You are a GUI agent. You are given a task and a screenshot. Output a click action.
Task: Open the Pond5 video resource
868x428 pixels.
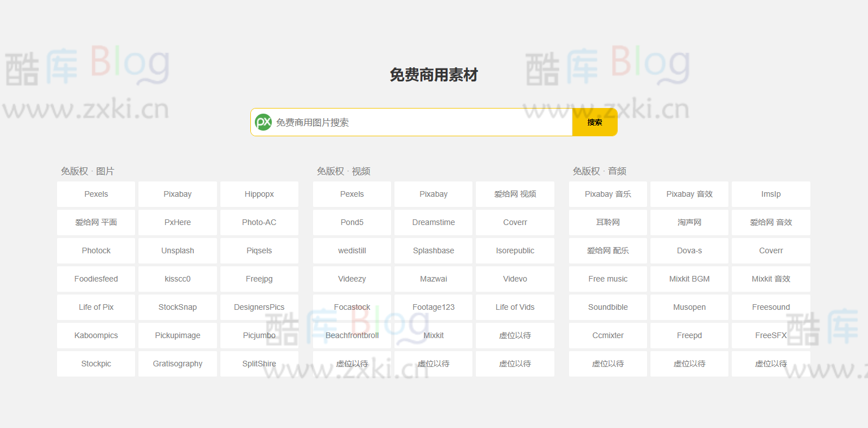pyautogui.click(x=351, y=222)
